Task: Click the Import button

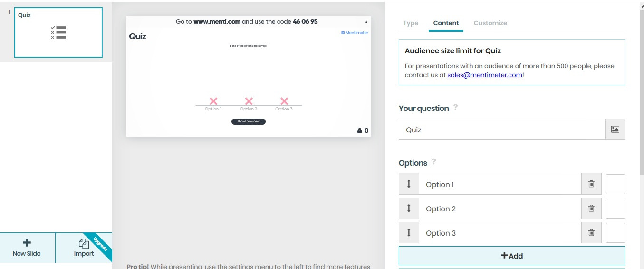Action: point(84,248)
